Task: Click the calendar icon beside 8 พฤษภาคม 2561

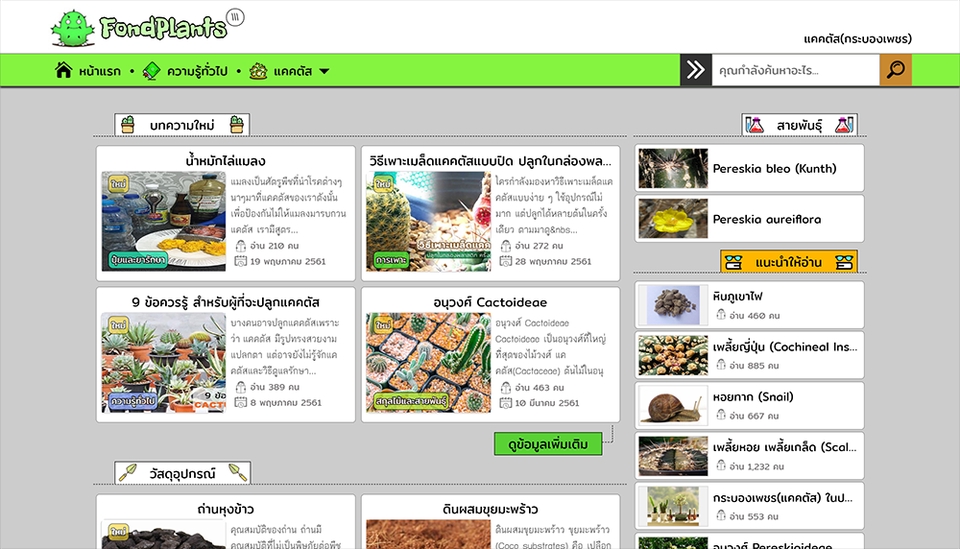Action: pos(241,403)
